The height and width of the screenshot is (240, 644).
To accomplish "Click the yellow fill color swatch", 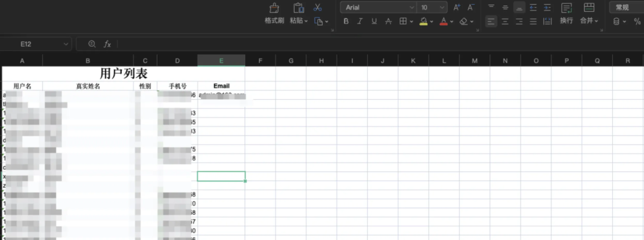I will click(423, 21).
